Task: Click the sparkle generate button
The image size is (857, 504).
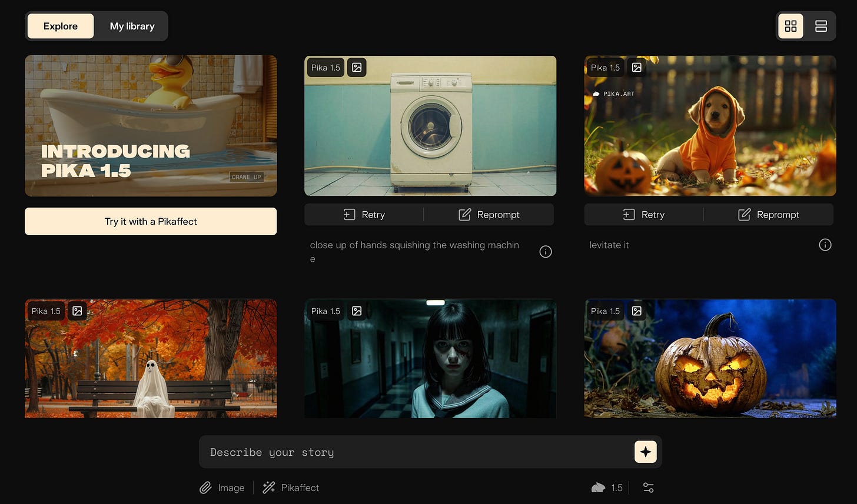Action: [646, 452]
